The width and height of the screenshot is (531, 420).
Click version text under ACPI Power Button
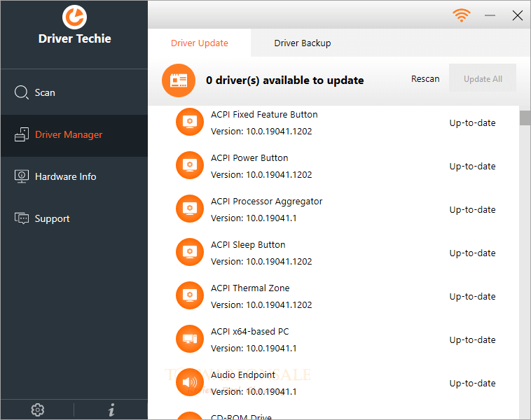point(261,174)
